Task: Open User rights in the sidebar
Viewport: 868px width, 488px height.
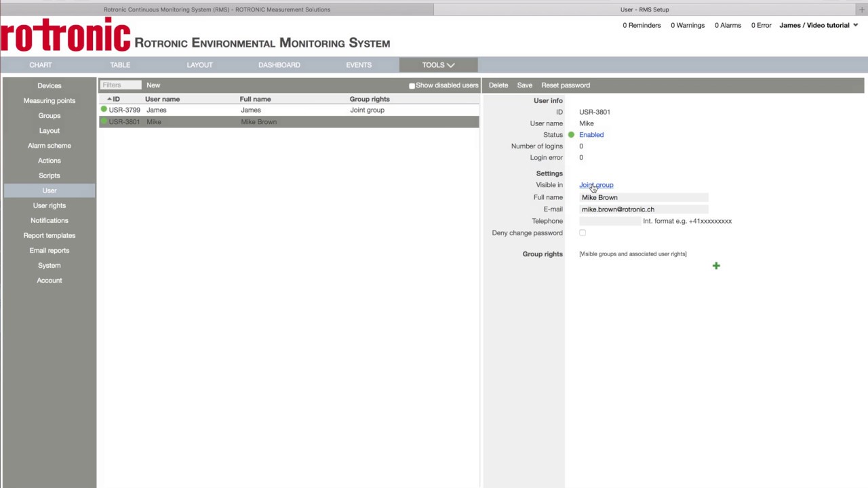Action: pos(50,205)
